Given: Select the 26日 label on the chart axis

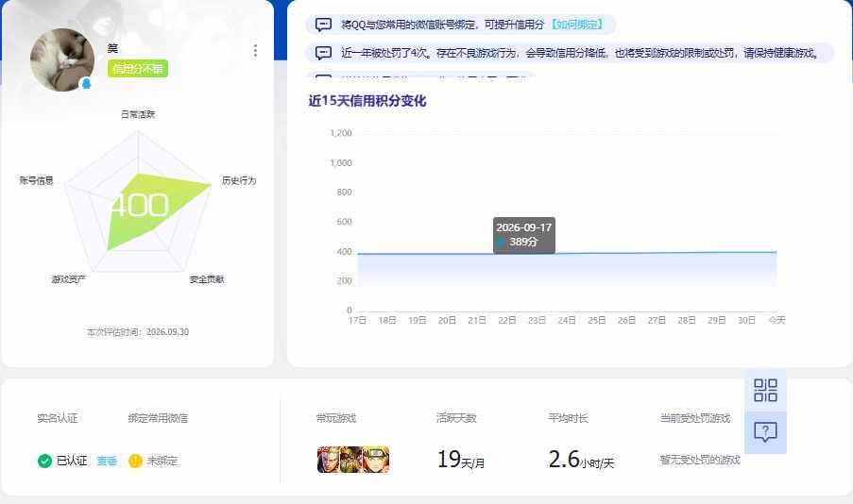Looking at the screenshot, I should click(x=626, y=320).
